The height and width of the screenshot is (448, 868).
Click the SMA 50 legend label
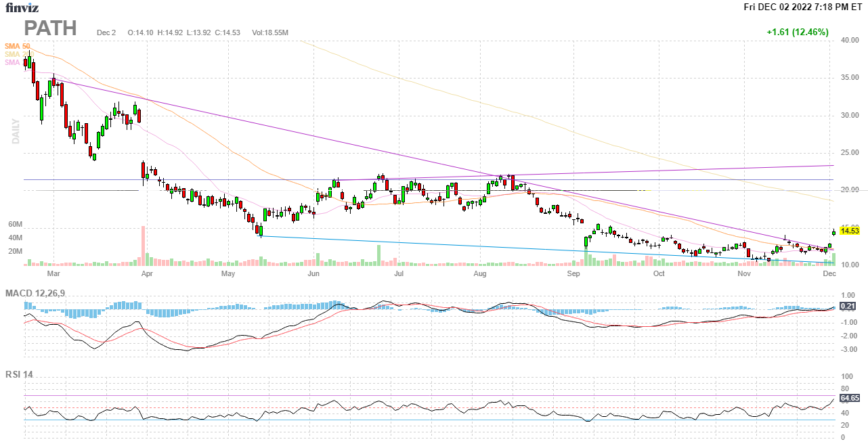(18, 46)
